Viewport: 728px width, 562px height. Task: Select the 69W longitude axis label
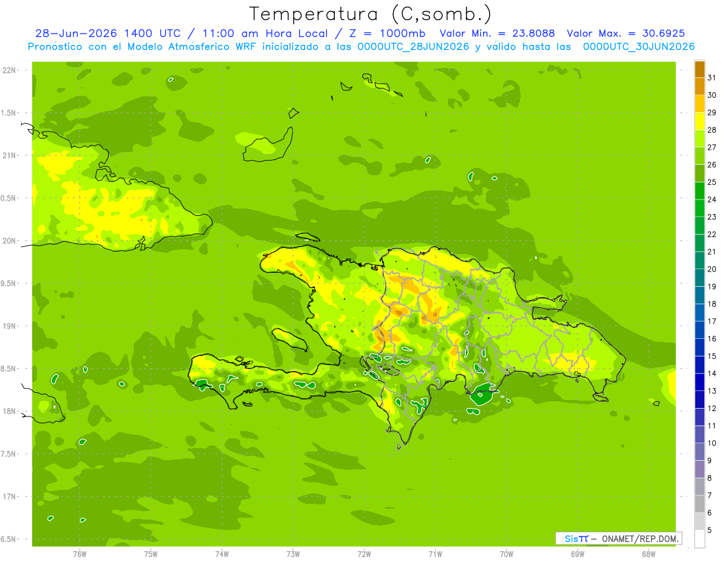(578, 554)
